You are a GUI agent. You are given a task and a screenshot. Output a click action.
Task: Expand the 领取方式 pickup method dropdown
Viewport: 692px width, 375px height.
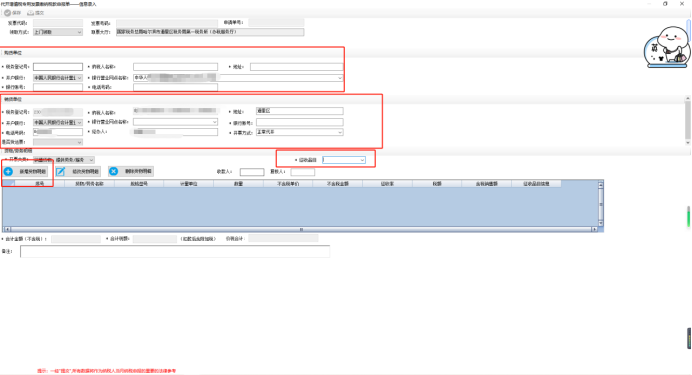[x=58, y=32]
